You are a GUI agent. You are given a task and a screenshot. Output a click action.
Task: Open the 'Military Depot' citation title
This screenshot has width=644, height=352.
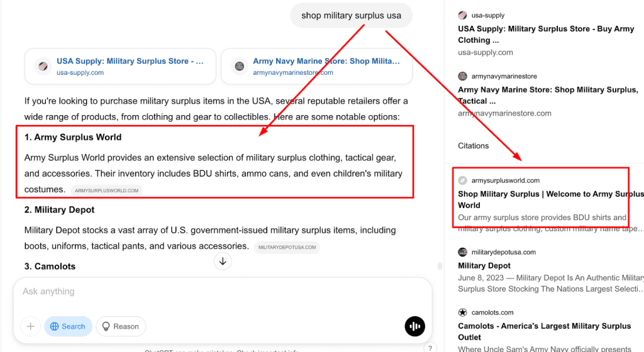484,266
